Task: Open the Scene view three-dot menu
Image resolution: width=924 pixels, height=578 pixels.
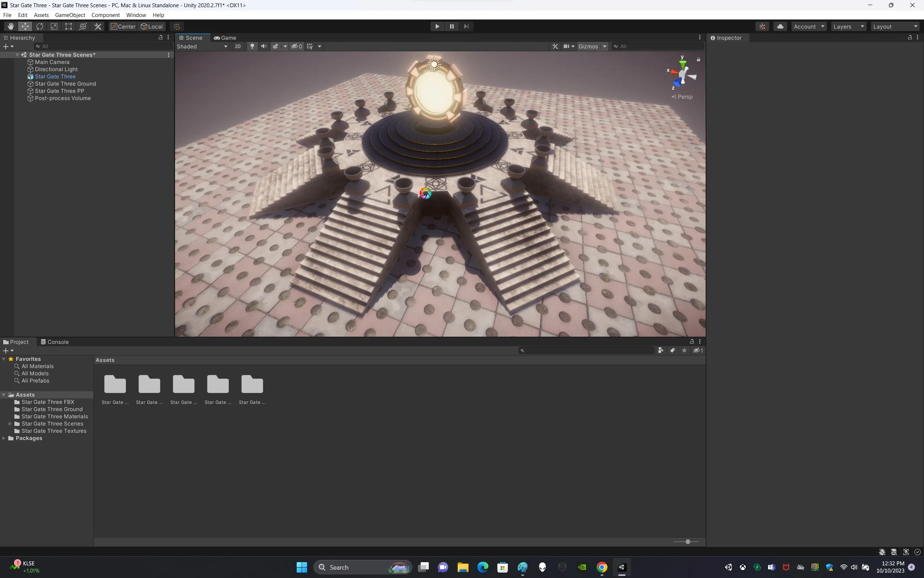Action: click(700, 38)
